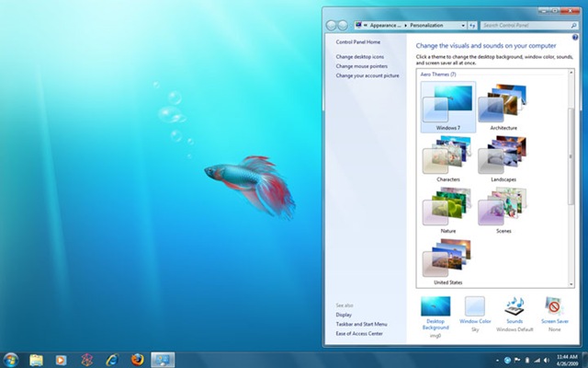Click the Action Center flag tray icon
The width and height of the screenshot is (588, 368).
[517, 361]
